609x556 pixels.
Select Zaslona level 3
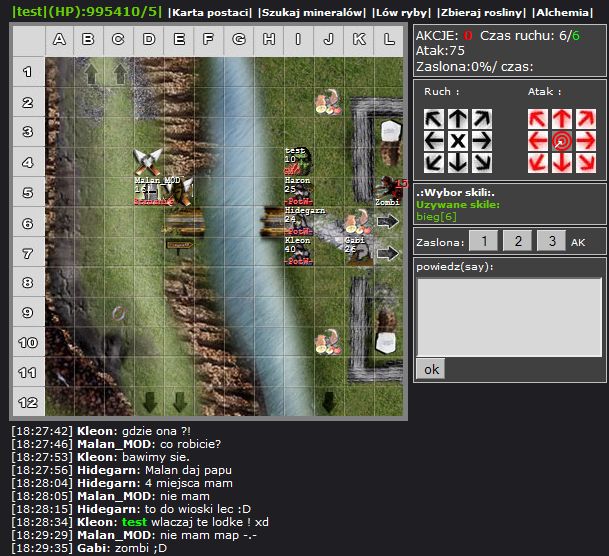coord(551,241)
